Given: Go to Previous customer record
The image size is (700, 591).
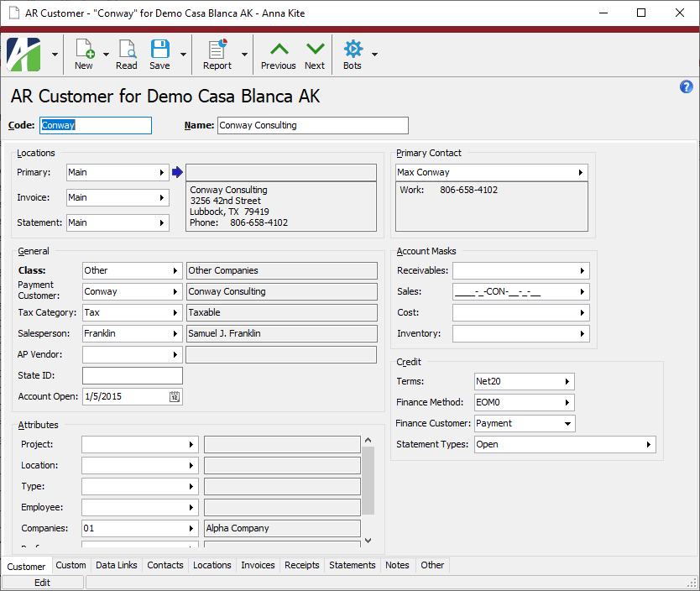Looking at the screenshot, I should [278, 54].
